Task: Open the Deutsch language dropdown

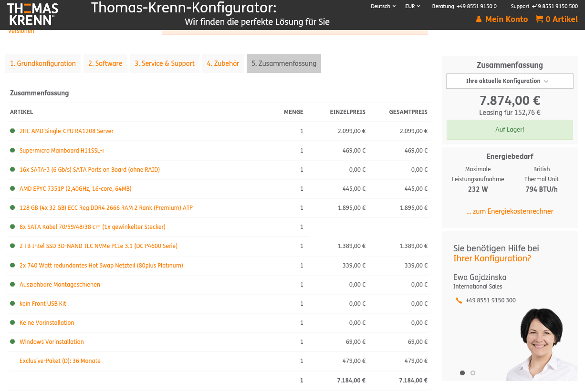Action: click(x=383, y=6)
